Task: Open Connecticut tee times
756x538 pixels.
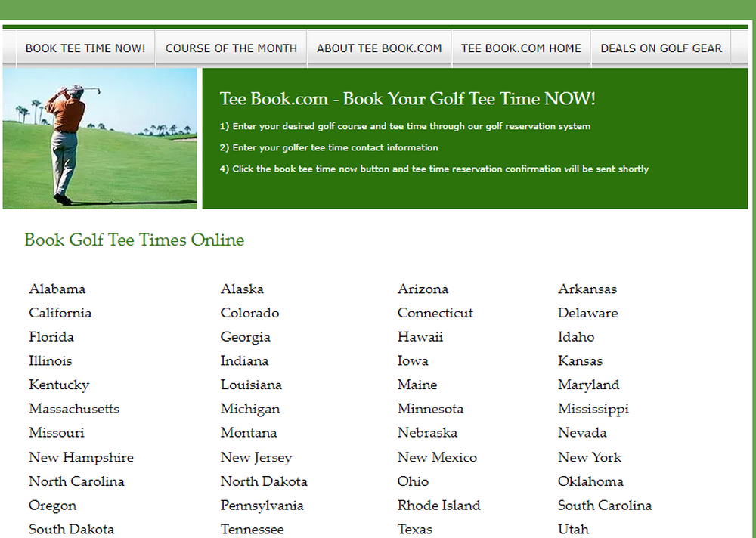Action: pyautogui.click(x=435, y=313)
